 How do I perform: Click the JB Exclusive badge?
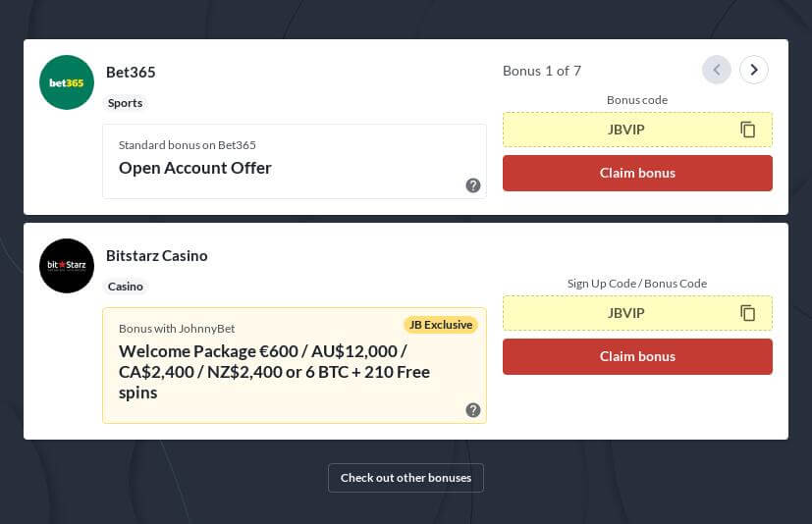[441, 325]
